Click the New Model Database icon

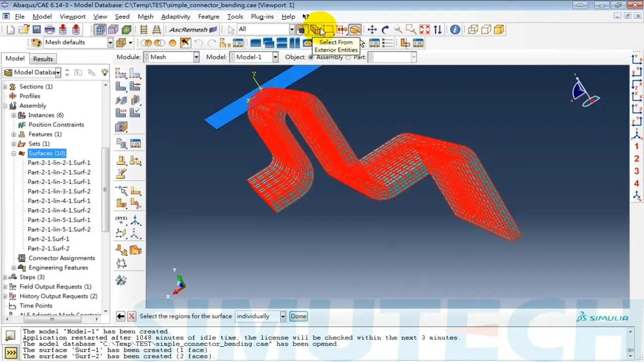coord(11,29)
